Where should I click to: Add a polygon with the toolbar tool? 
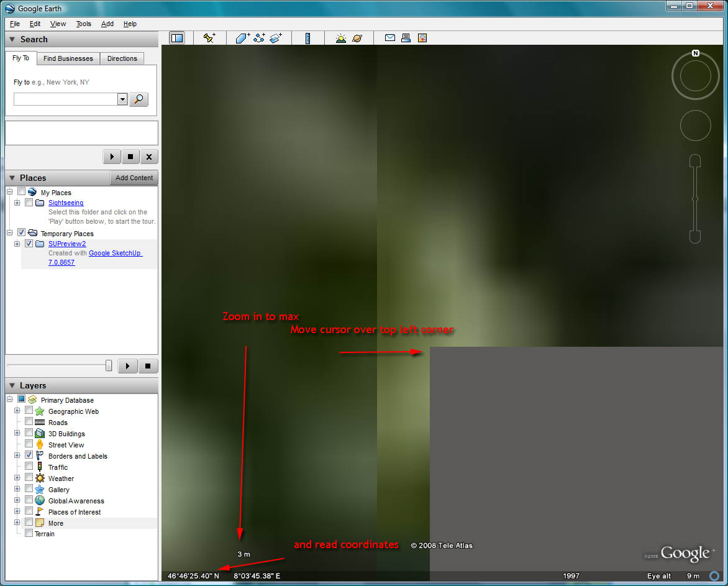242,38
